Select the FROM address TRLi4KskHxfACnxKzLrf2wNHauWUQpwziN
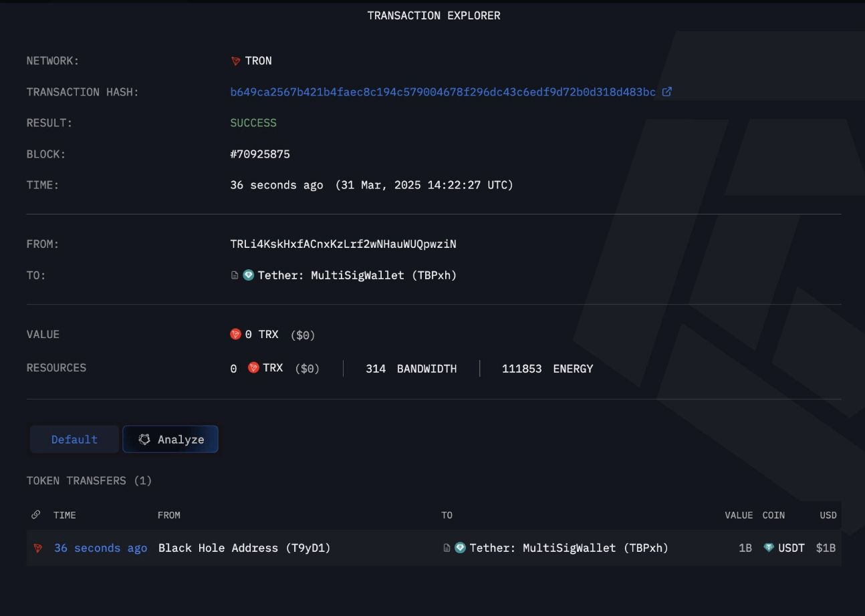865x616 pixels. point(344,244)
